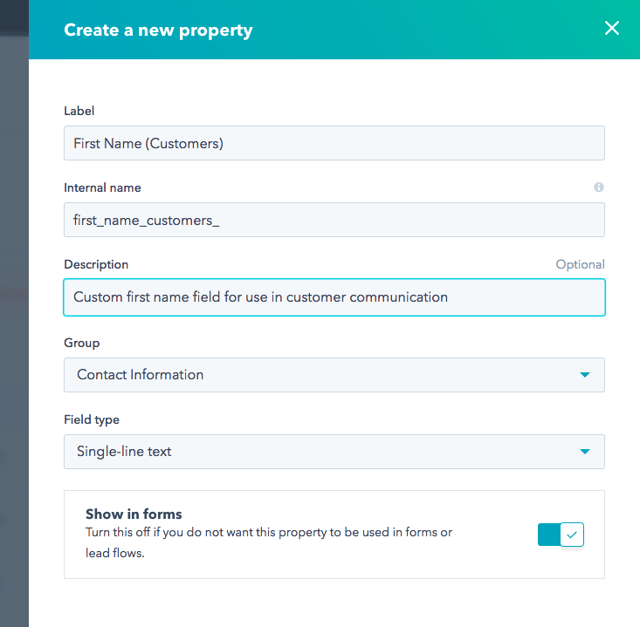Click the "Label" field caption
Screen dimensions: 640x627
point(79,111)
